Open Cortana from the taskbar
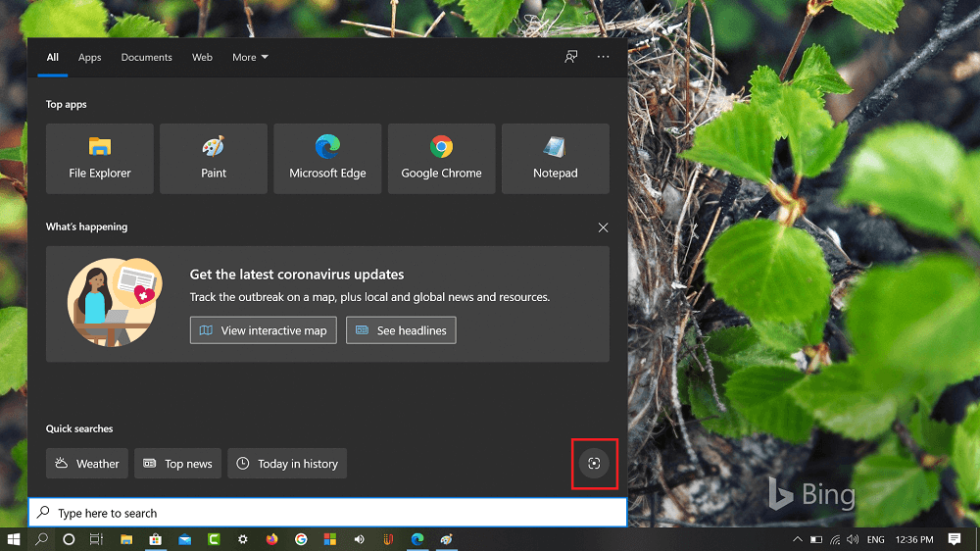This screenshot has height=551, width=980. (x=69, y=539)
